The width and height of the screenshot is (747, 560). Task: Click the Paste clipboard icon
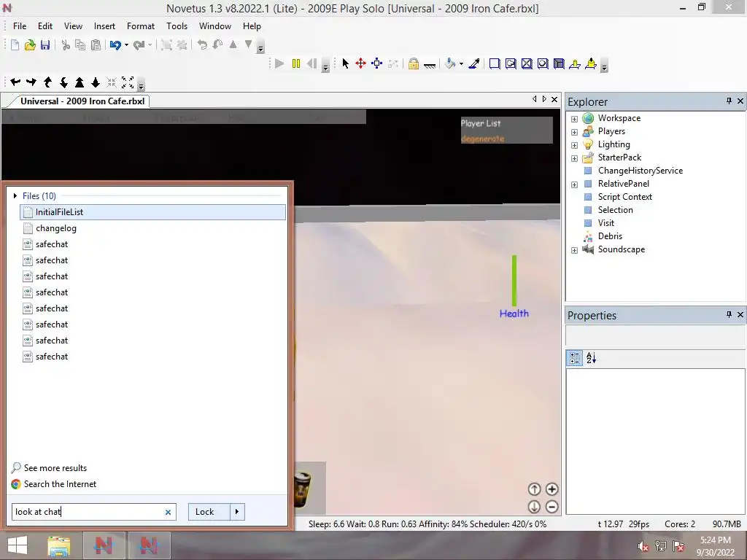pyautogui.click(x=96, y=45)
